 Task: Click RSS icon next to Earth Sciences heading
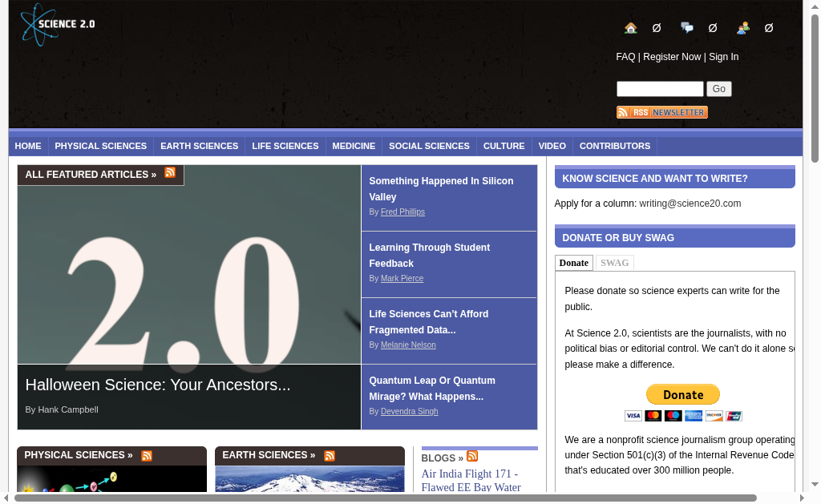pos(330,456)
